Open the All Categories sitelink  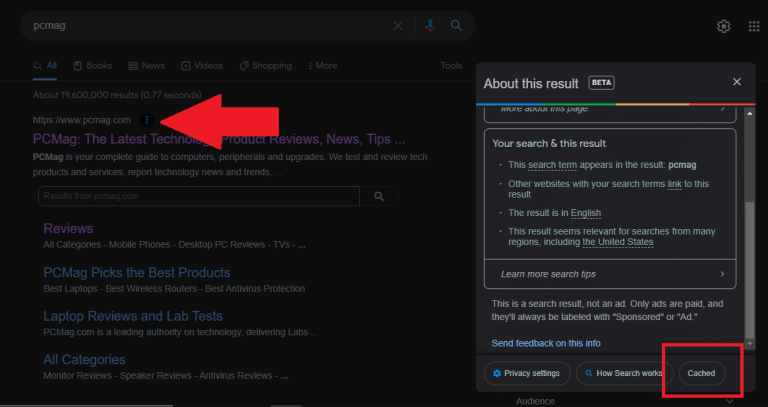click(x=84, y=360)
